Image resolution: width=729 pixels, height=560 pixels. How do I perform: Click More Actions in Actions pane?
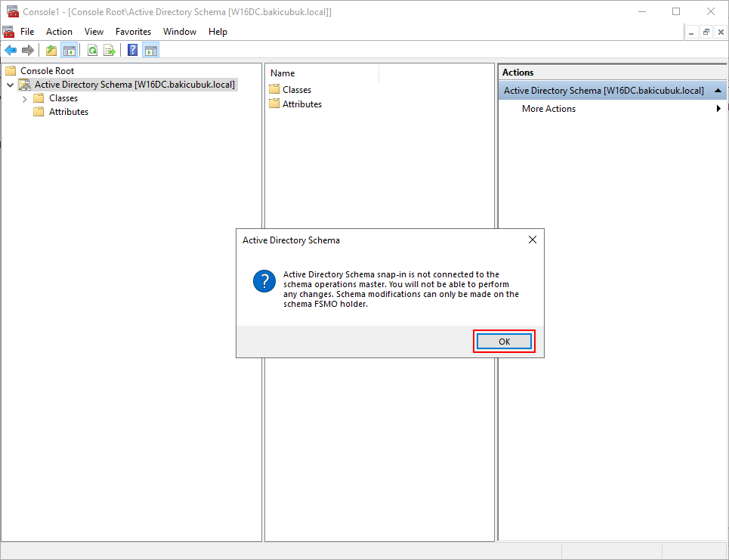[548, 108]
